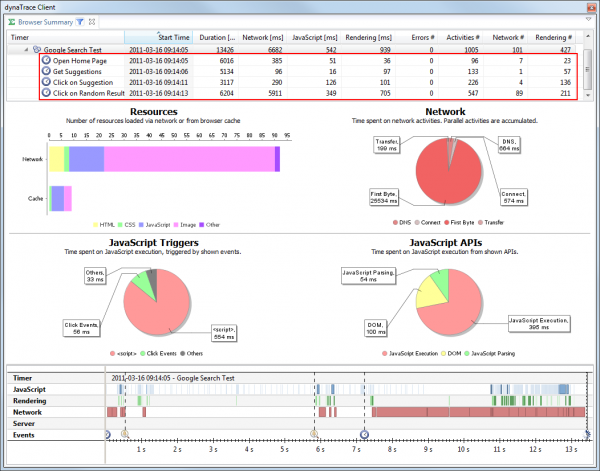
Task: Click the Connect label on Network pie
Action: pyautogui.click(x=514, y=197)
